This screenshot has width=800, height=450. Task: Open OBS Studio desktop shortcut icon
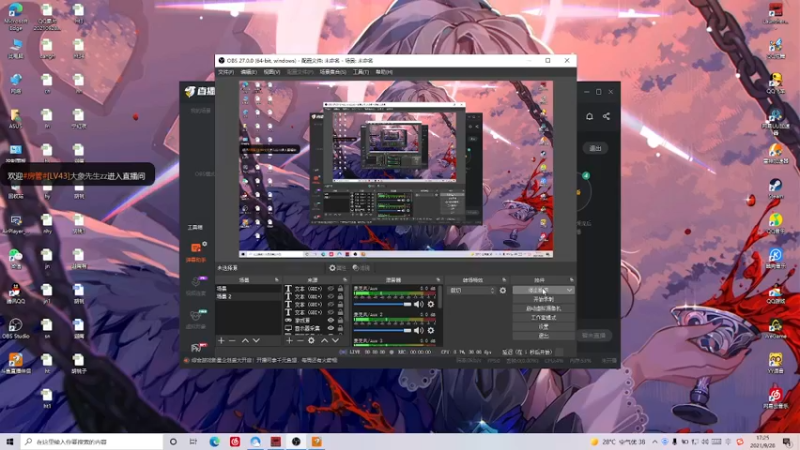pyautogui.click(x=15, y=329)
